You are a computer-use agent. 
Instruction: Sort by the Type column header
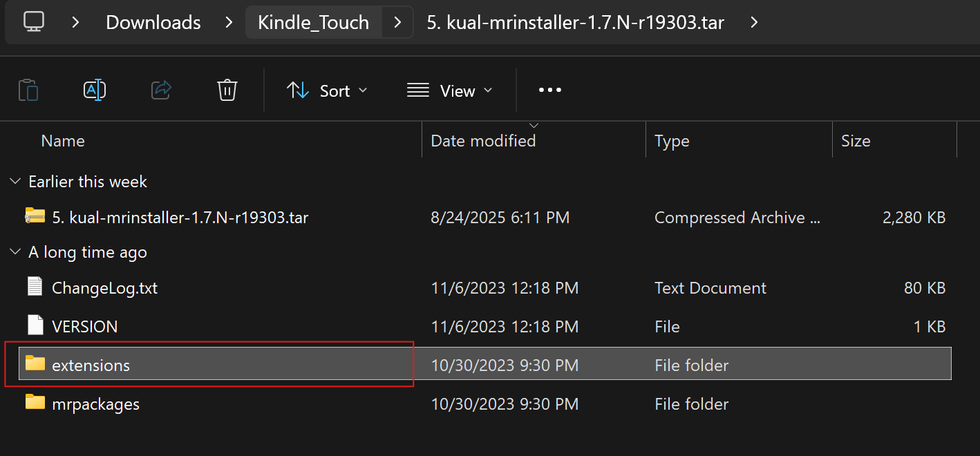click(x=672, y=141)
